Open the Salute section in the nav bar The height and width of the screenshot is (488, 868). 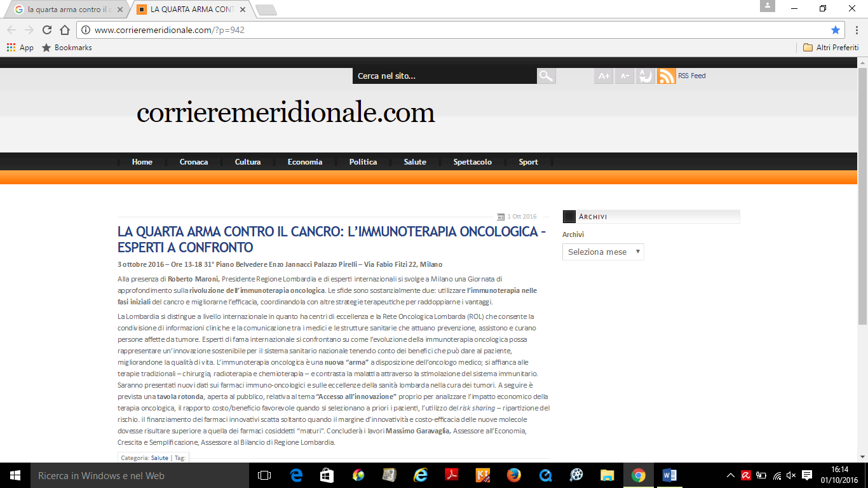click(415, 162)
